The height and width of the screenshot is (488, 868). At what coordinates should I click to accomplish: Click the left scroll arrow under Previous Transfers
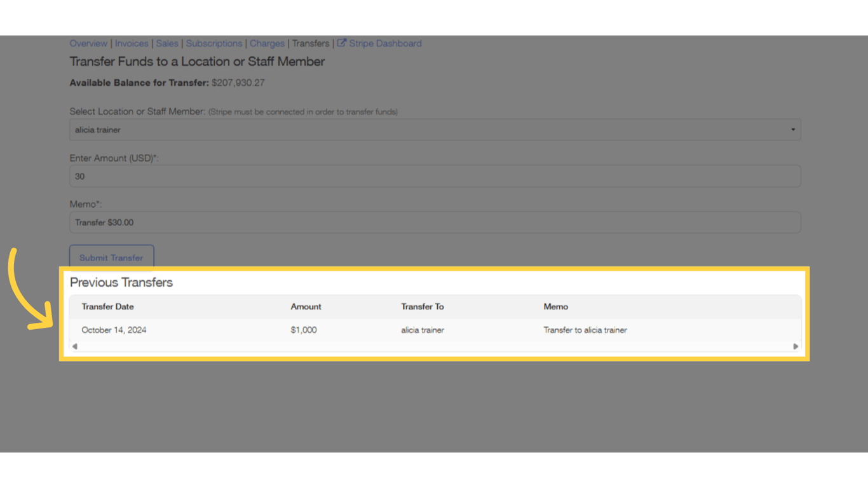pos(74,346)
